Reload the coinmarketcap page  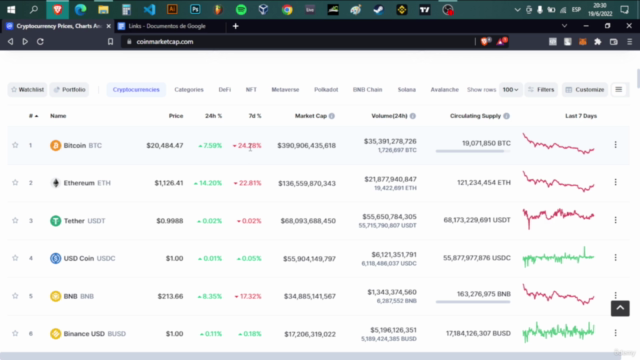click(x=40, y=42)
